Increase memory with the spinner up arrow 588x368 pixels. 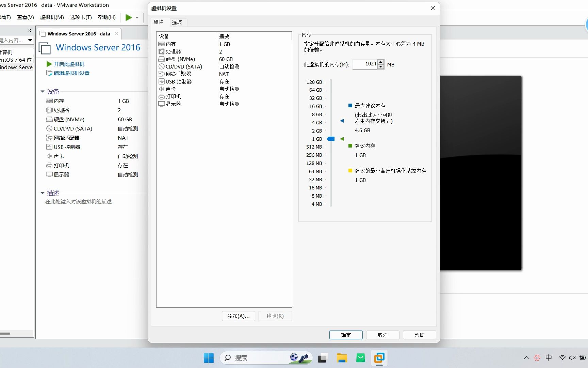click(381, 62)
